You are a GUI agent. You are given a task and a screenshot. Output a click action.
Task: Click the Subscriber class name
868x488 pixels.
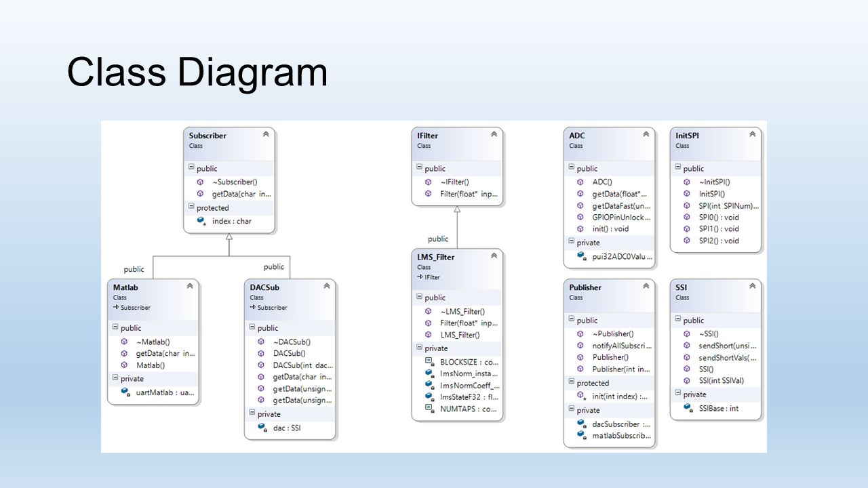[x=208, y=136]
